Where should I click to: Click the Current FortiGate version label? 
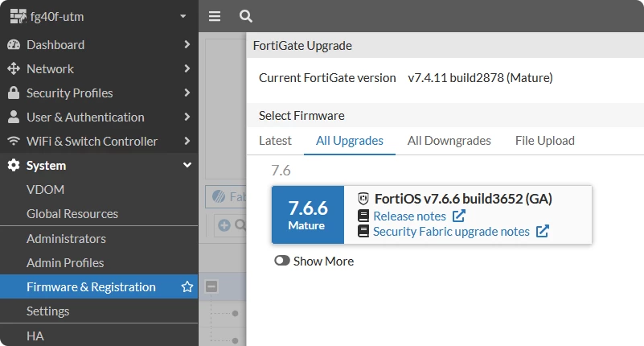[x=327, y=78]
